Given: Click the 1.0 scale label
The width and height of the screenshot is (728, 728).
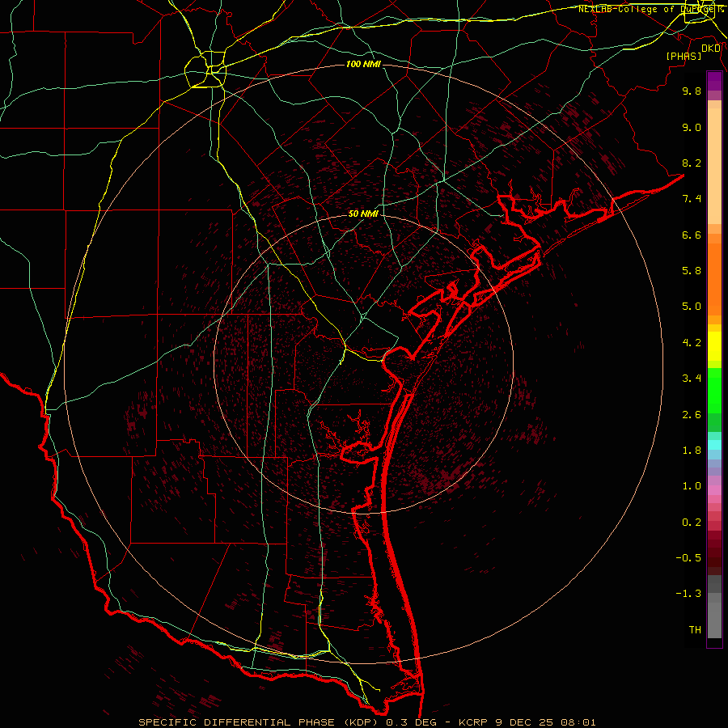Looking at the screenshot, I should [692, 486].
